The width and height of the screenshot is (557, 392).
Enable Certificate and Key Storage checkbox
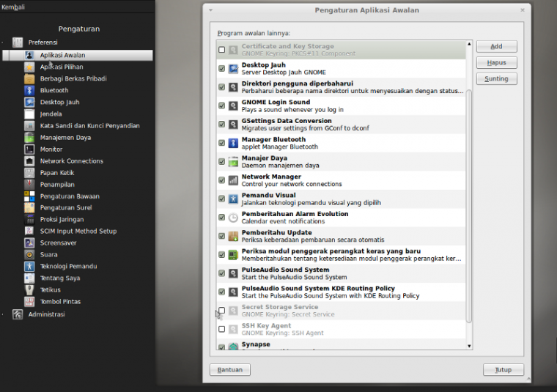[x=221, y=50]
